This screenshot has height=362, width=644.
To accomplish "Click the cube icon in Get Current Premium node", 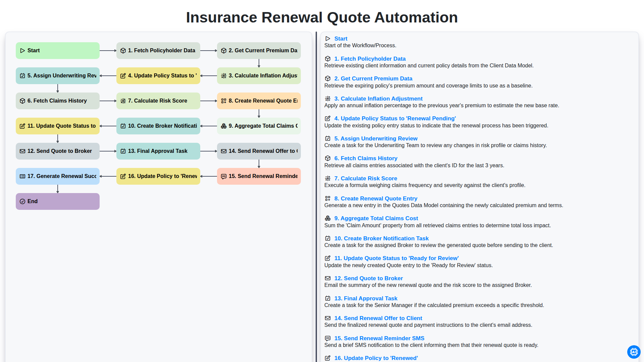I will coord(224,51).
